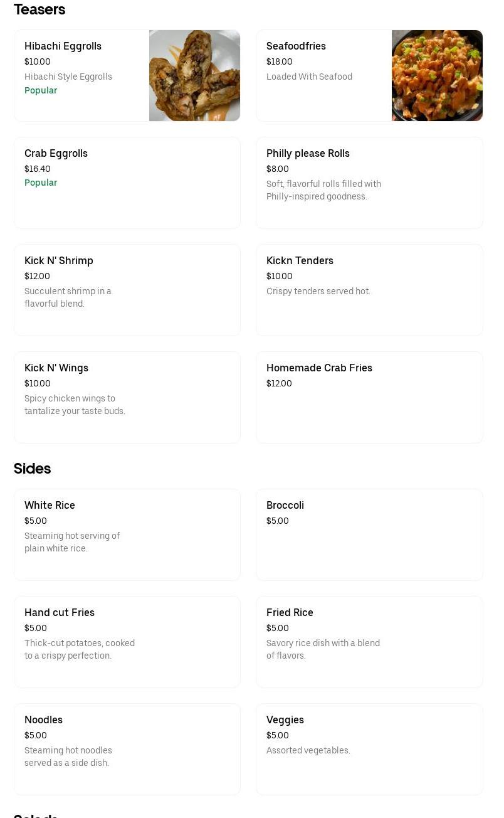The image size is (504, 818).
Task: Click the Veggies side card
Action: 369,749
